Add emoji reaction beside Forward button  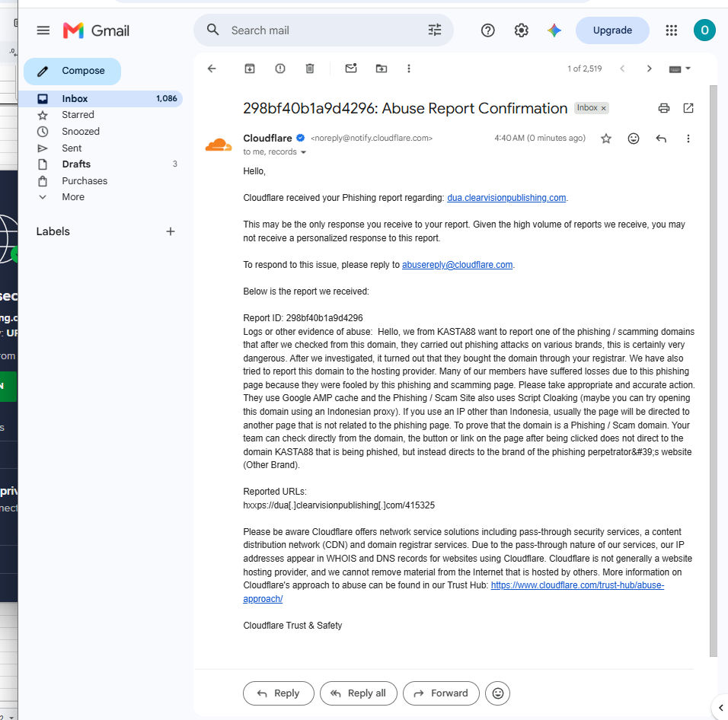point(498,693)
